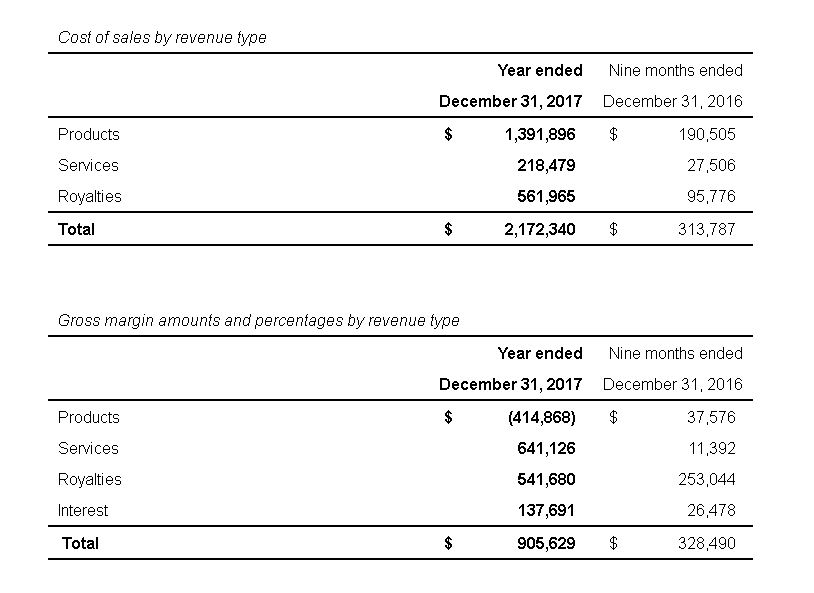
Task: Click the 37,576 Products gross margin cell
Action: [712, 418]
